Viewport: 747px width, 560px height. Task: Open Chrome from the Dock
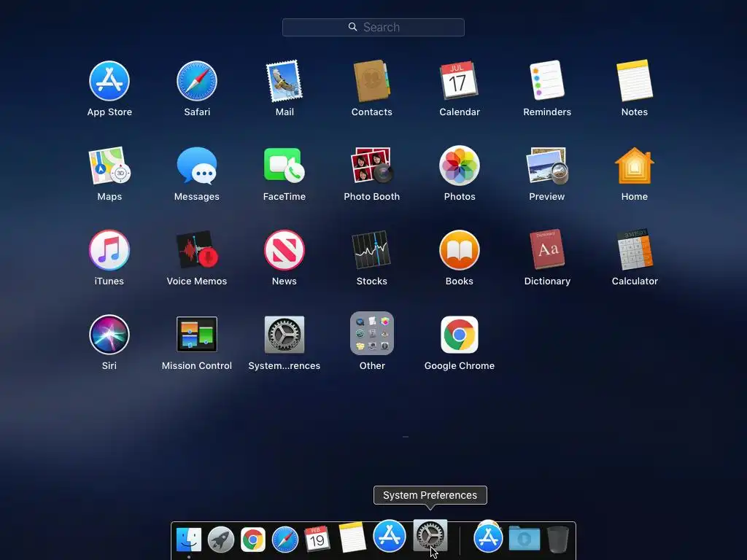pos(253,540)
